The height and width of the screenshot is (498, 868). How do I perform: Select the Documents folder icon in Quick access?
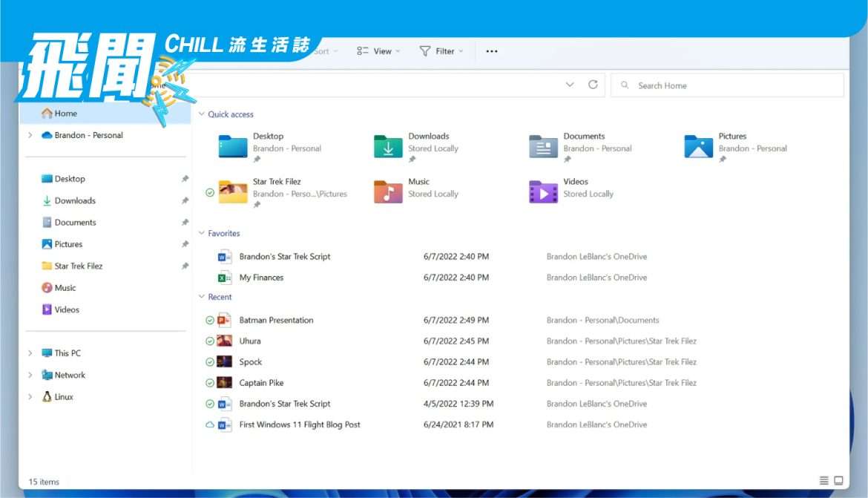[x=543, y=146]
